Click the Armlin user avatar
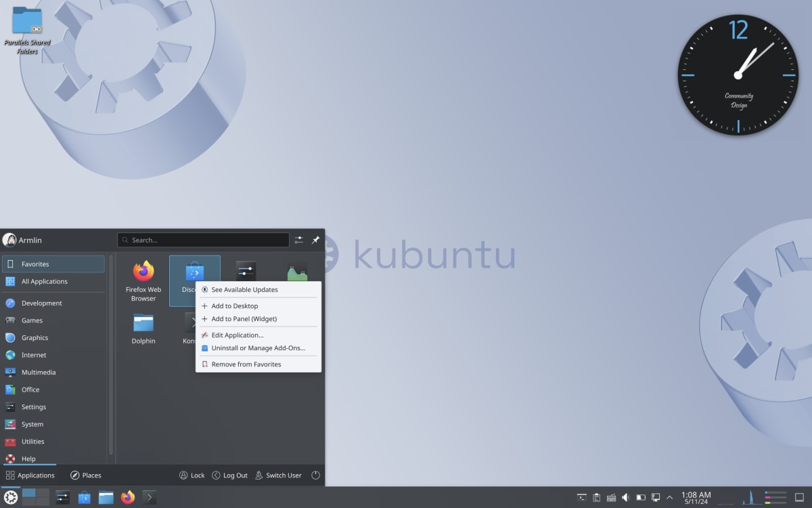 pyautogui.click(x=9, y=240)
